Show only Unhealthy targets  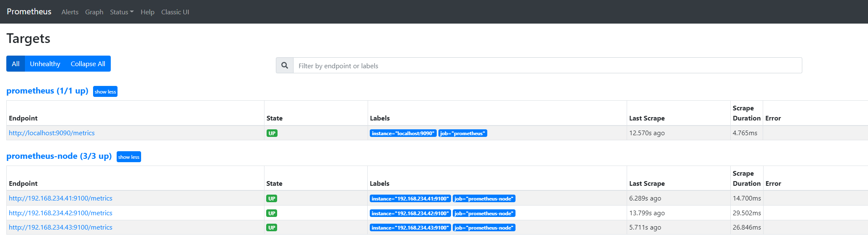[x=45, y=64]
